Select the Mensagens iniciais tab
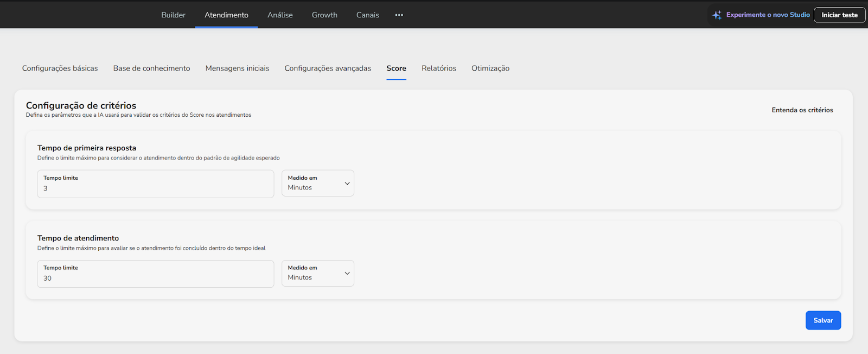Screen dimensions: 868x354 (x=237, y=68)
